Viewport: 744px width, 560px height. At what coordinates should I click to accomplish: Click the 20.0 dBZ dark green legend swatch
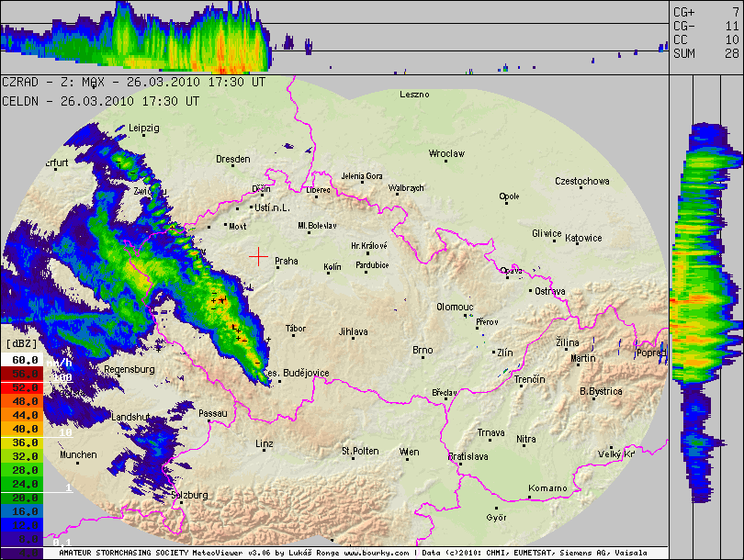pyautogui.click(x=22, y=498)
